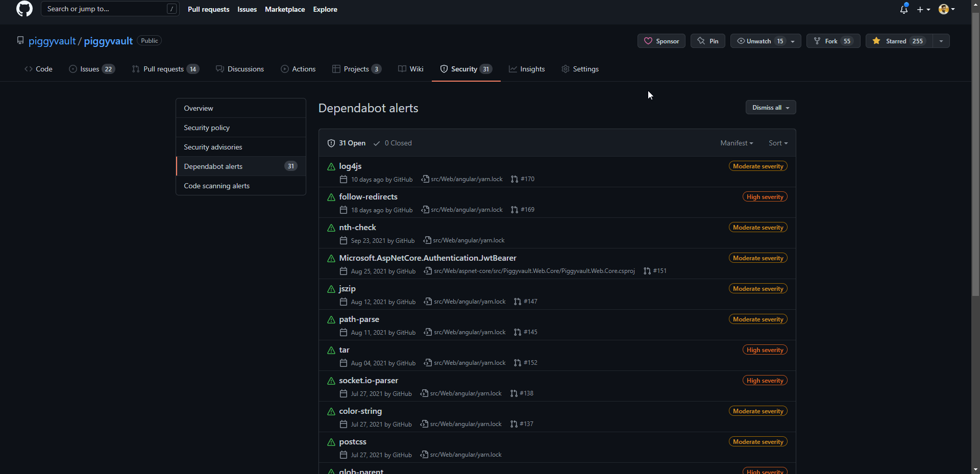Viewport: 980px width, 474px height.
Task: Open the notifications bell
Action: coord(904,9)
